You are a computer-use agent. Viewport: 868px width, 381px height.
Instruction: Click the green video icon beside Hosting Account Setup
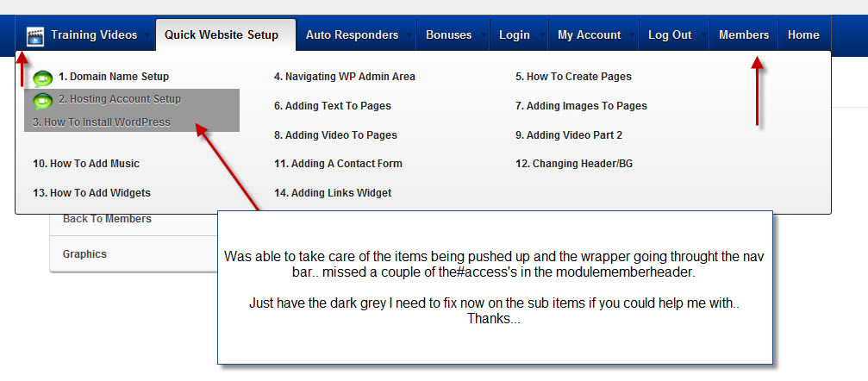42,101
